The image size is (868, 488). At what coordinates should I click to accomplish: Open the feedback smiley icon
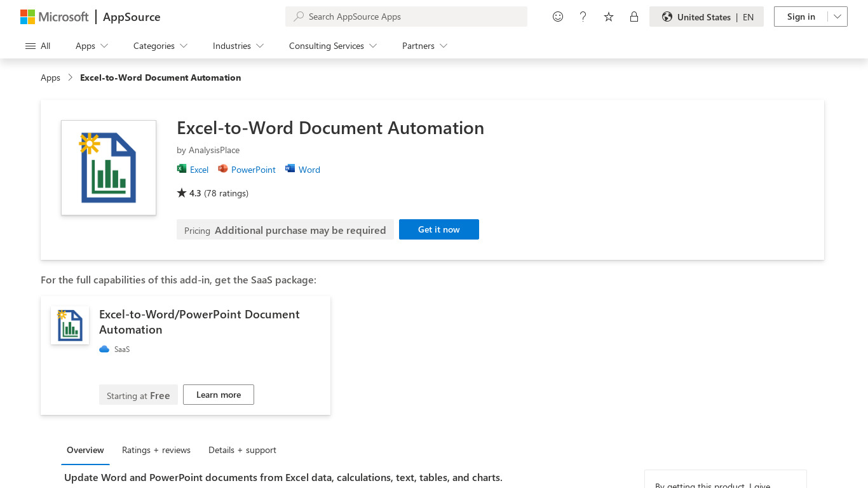558,17
